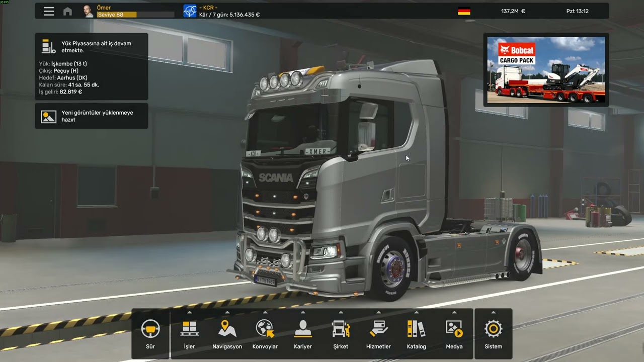Expand the Hizmetler submenu arrow
This screenshot has width=644, height=362.
click(378, 312)
